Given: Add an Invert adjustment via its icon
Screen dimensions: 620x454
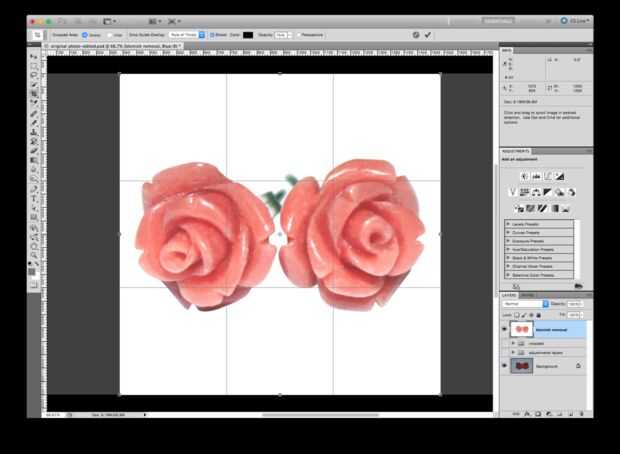Looking at the screenshot, I should (519, 208).
